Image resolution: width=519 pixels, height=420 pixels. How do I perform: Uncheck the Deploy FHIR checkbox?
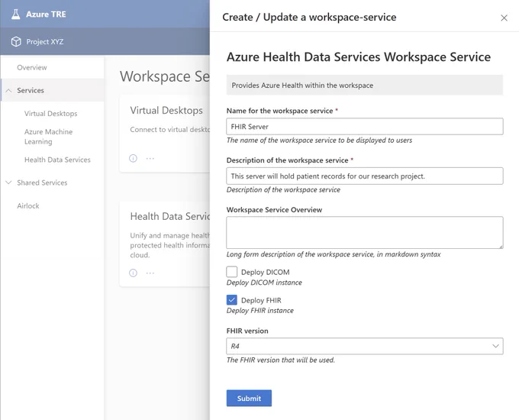(232, 300)
